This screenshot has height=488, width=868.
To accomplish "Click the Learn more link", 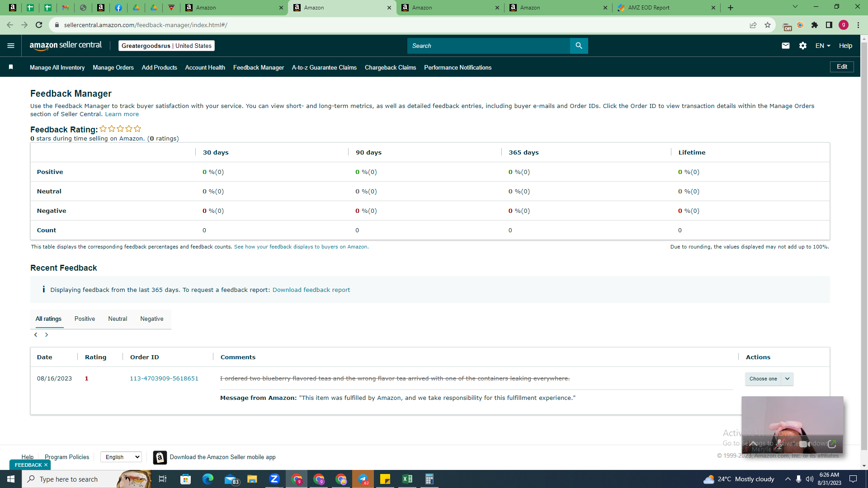I will pos(122,114).
